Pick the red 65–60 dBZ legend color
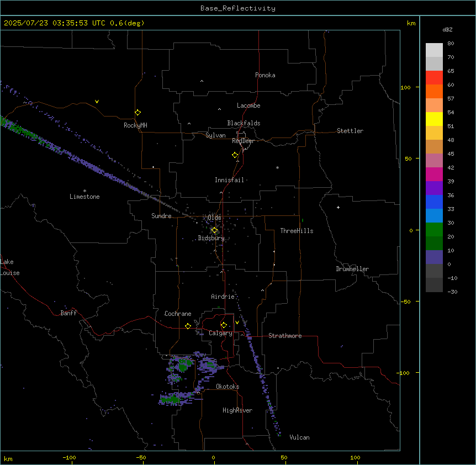Viewport: 476px width, 465px height. [434, 78]
